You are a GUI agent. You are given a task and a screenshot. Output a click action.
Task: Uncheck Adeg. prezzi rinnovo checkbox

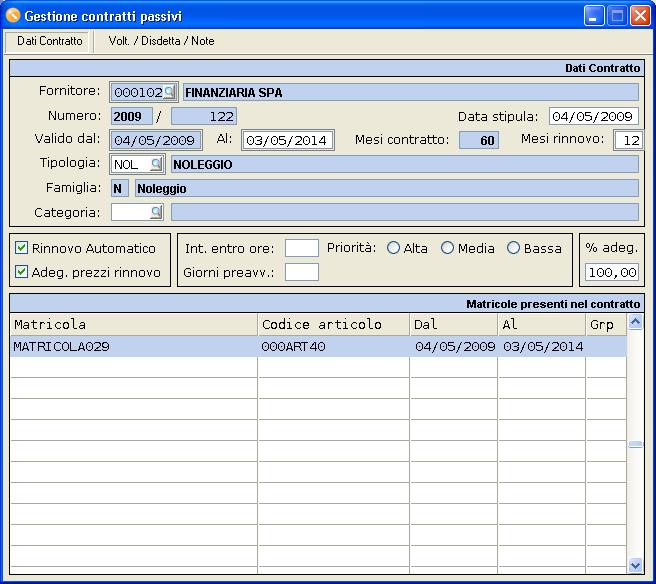pyautogui.click(x=21, y=272)
